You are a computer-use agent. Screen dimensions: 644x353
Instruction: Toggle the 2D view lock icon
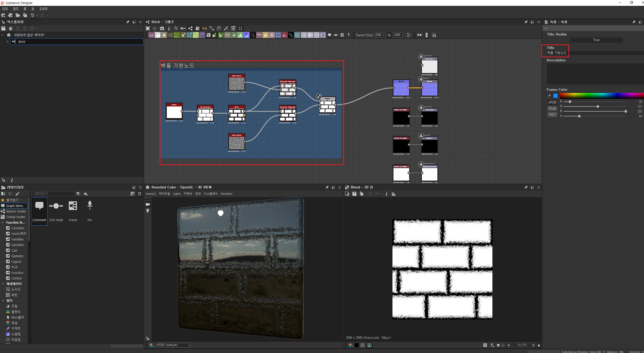pyautogui.click(x=539, y=345)
